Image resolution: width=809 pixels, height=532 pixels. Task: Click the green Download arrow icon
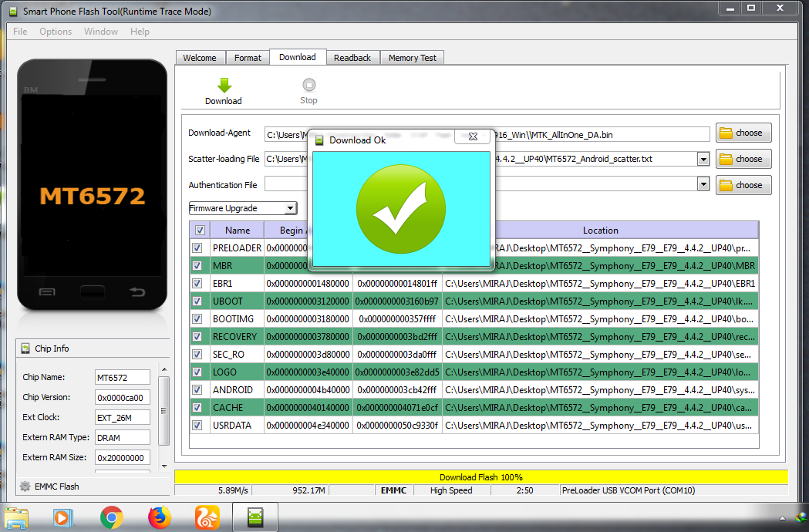coord(223,86)
